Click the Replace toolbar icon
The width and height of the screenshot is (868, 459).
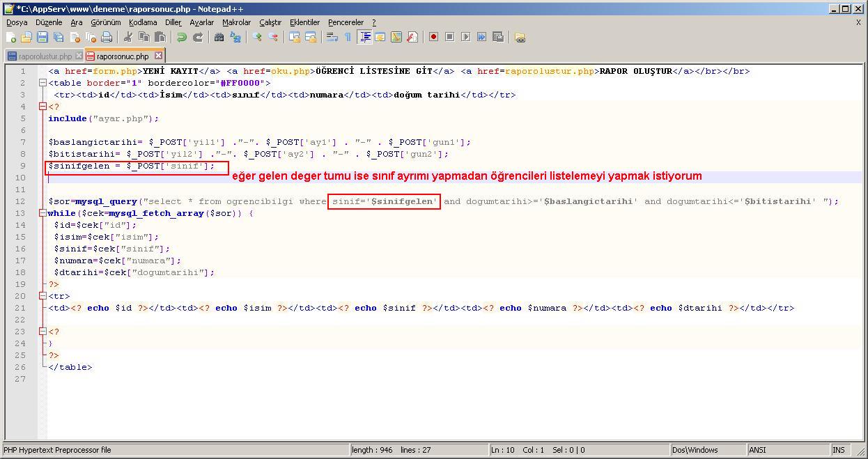235,37
